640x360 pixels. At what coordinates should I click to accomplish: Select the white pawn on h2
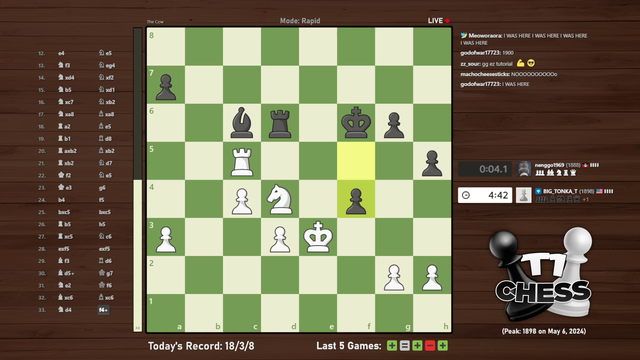click(432, 277)
